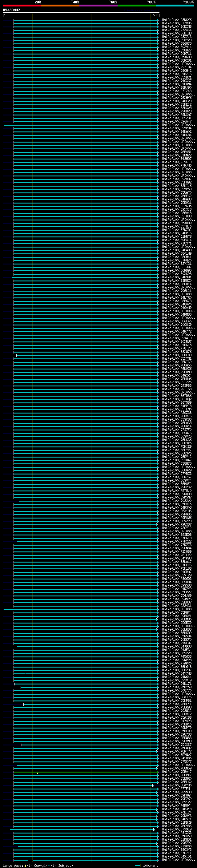Select the UniRef100_C0H7L1 label
Screen dimensions: 197x868
coord(177,54)
